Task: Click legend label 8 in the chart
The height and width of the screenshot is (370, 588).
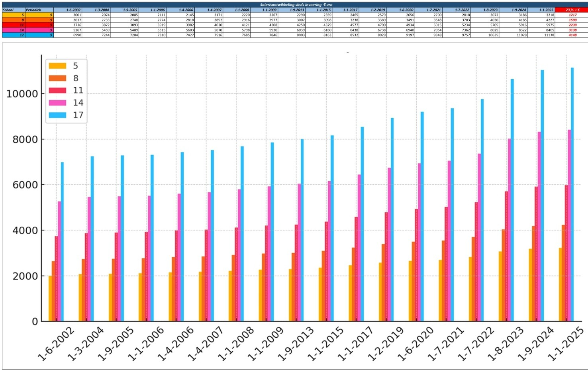Action: (76, 78)
